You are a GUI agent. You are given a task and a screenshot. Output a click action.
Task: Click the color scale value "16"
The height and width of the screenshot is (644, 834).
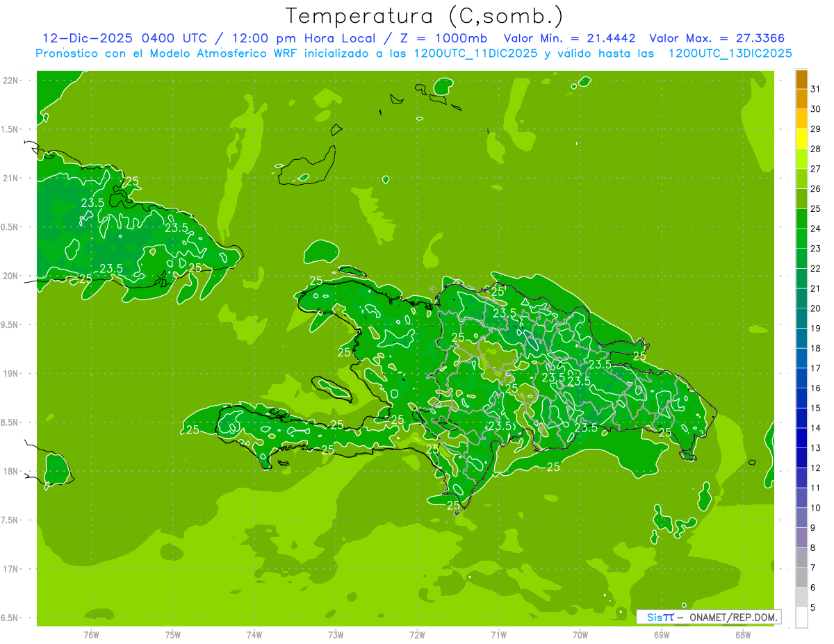[x=816, y=388]
